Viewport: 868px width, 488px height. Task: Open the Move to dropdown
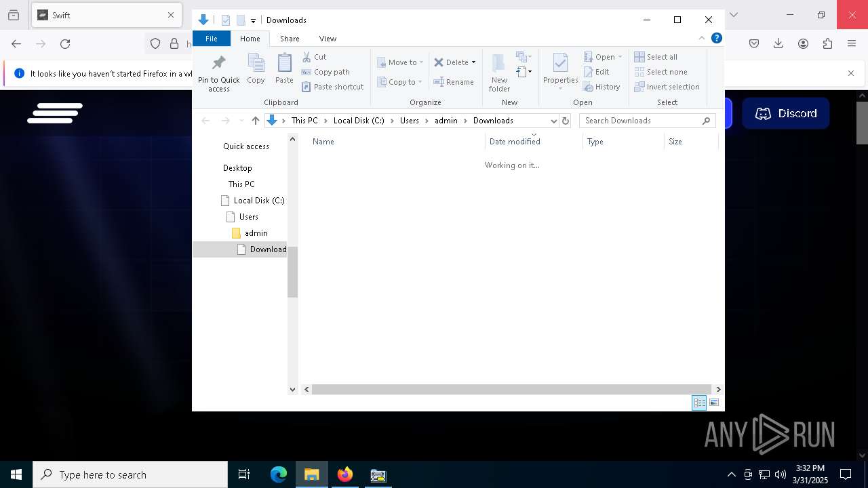pyautogui.click(x=400, y=62)
